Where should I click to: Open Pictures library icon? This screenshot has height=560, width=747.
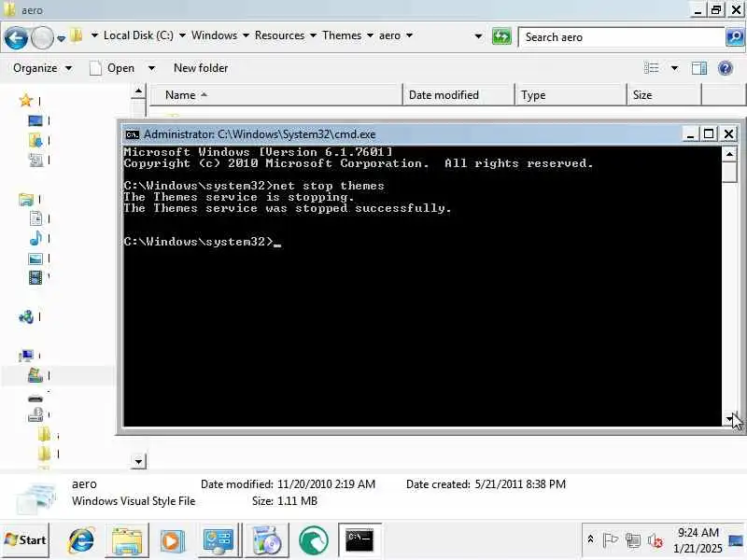(x=35, y=259)
